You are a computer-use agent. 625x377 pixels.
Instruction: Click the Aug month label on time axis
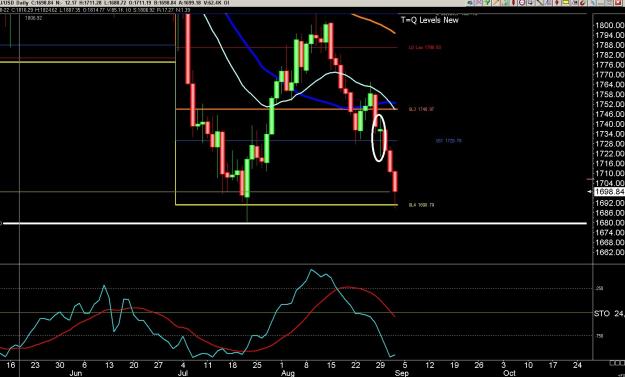pos(287,373)
